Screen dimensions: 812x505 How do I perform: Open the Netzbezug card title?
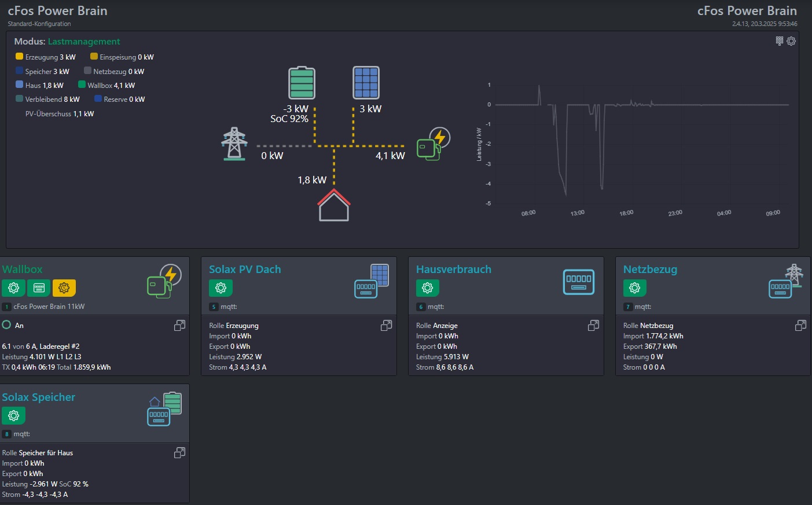tap(650, 270)
